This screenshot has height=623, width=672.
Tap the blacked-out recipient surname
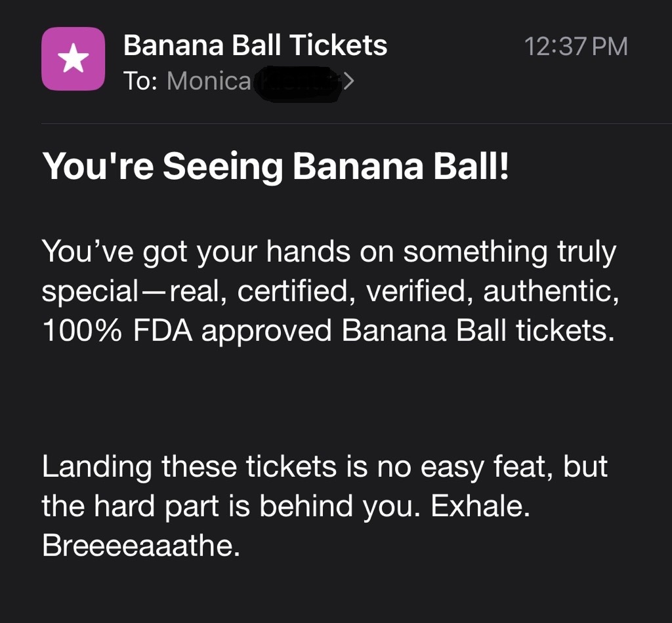299,82
